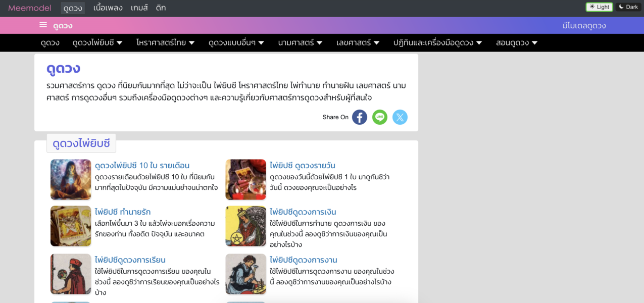Share on X using the X icon
This screenshot has width=644, height=303.
tap(400, 117)
